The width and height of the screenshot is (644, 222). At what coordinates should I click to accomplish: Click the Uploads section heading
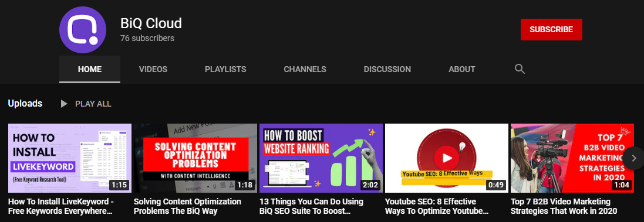25,104
